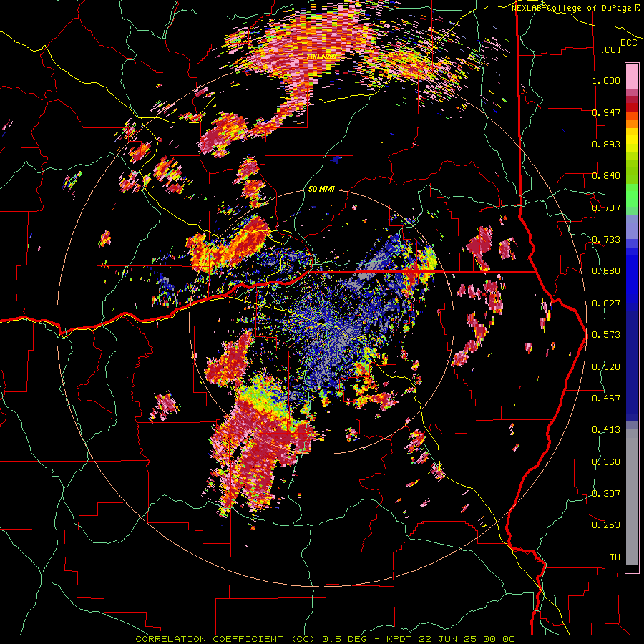Select the 0.307 scale value
Viewport: 644px width, 644px height.
pyautogui.click(x=606, y=493)
